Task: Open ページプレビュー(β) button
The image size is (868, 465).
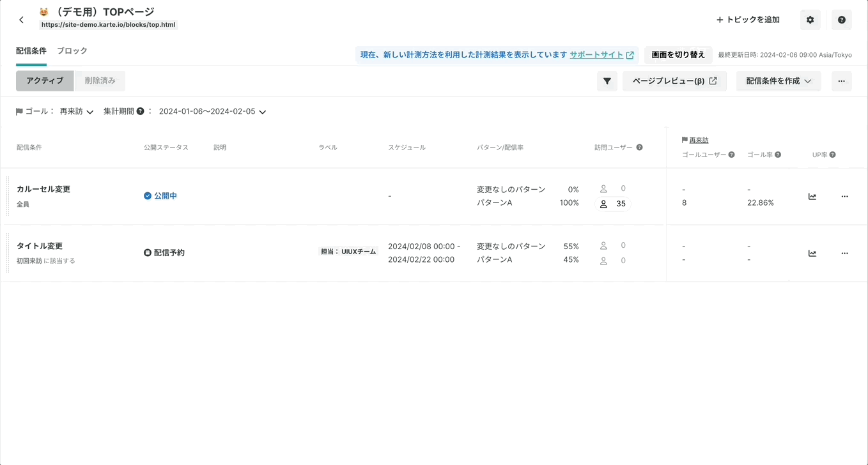Action: pyautogui.click(x=674, y=81)
